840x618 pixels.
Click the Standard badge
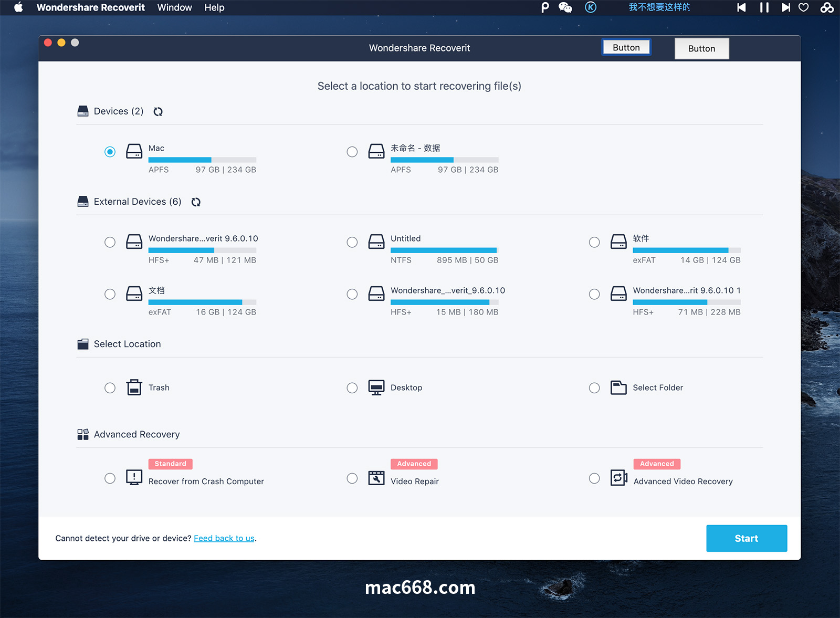pyautogui.click(x=171, y=464)
